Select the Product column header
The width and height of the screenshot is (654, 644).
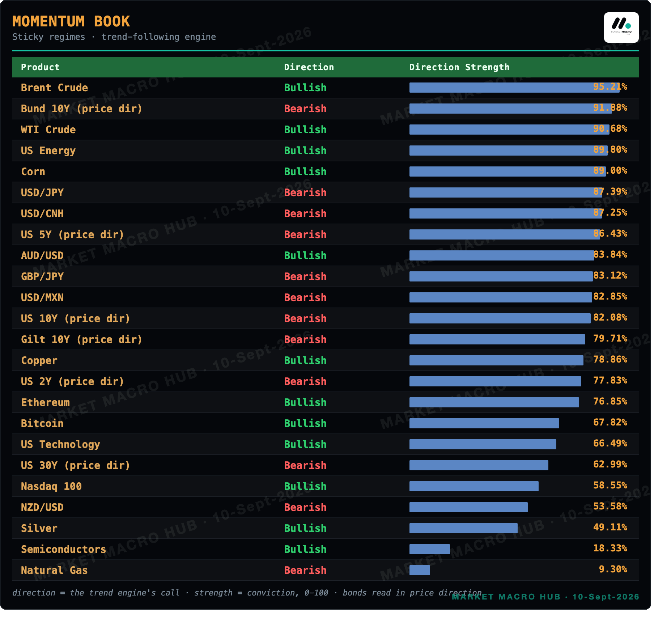pyautogui.click(x=40, y=67)
